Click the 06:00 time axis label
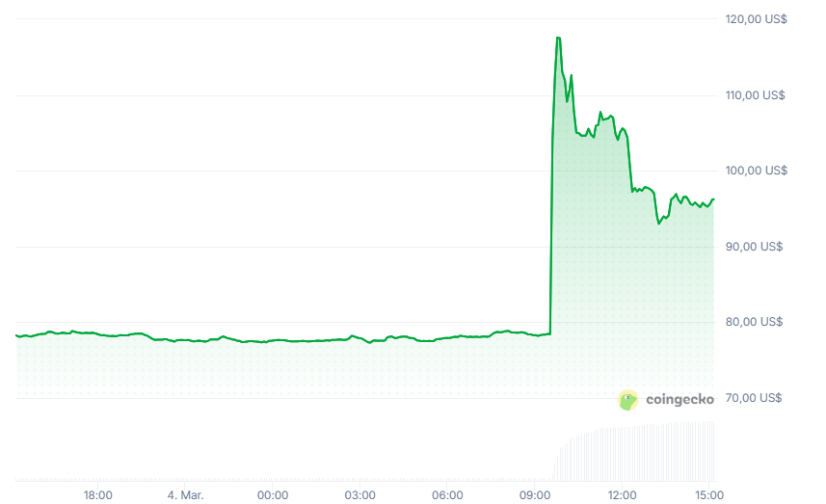Image resolution: width=826 pixels, height=504 pixels. (x=447, y=495)
